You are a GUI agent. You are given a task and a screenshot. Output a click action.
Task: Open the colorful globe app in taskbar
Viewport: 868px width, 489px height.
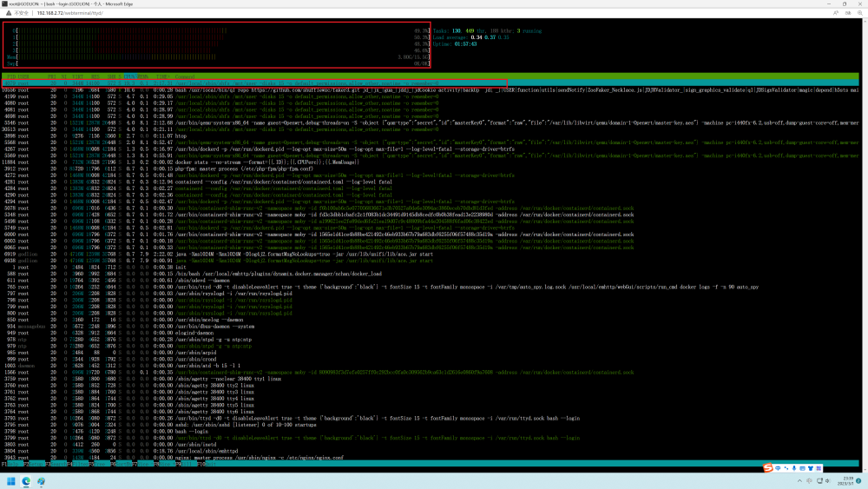click(x=41, y=480)
